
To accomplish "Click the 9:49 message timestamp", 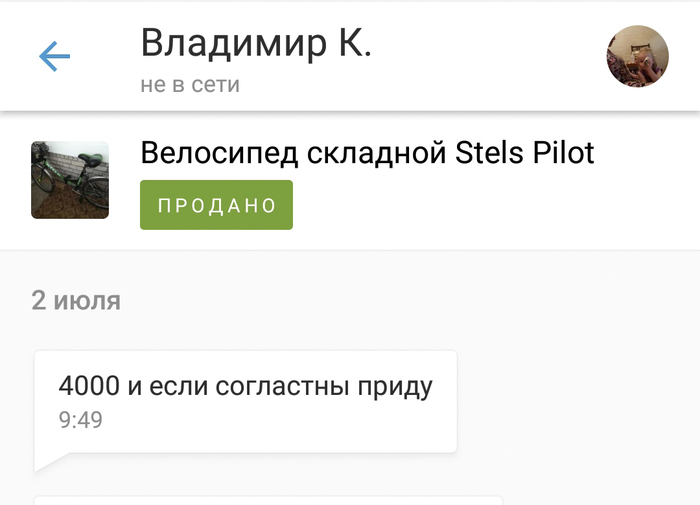I will point(81,420).
